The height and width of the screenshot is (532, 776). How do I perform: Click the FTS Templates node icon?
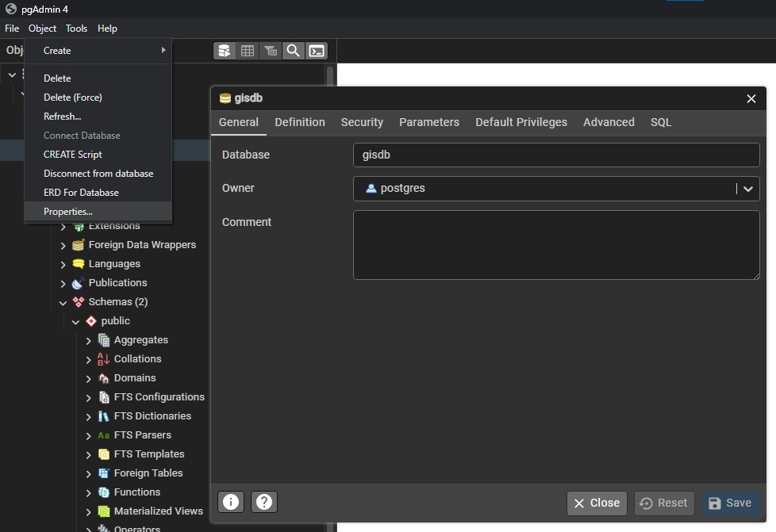click(103, 454)
